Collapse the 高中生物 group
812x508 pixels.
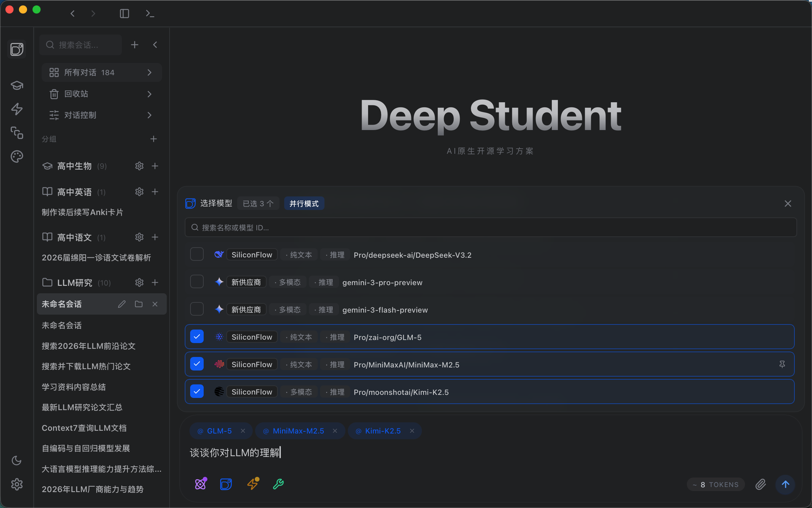74,166
